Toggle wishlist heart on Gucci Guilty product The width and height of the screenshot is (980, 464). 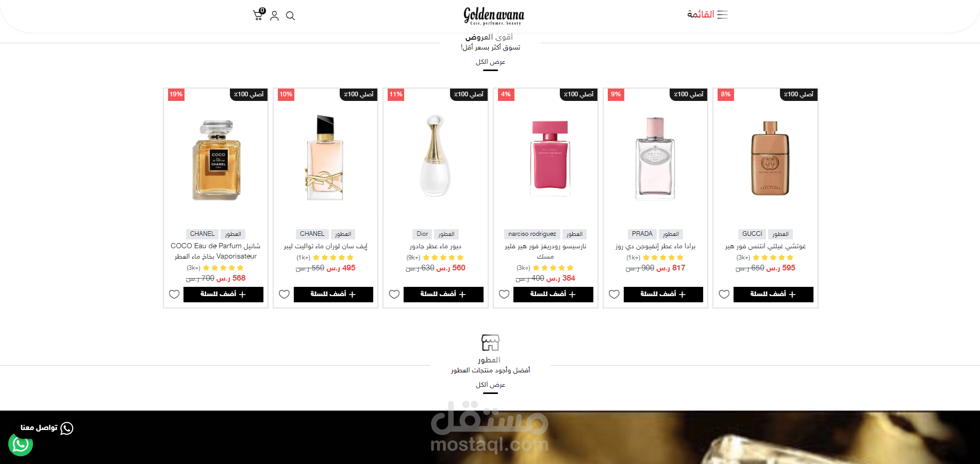pos(724,294)
